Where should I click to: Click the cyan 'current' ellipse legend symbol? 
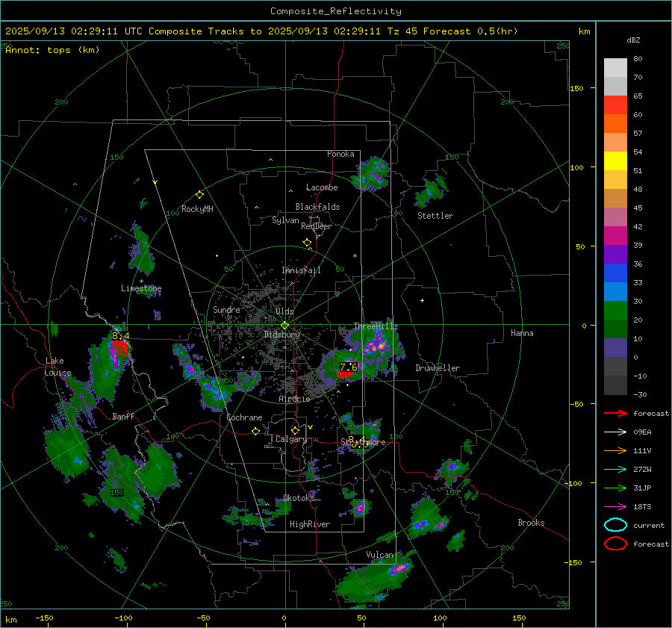(x=615, y=525)
